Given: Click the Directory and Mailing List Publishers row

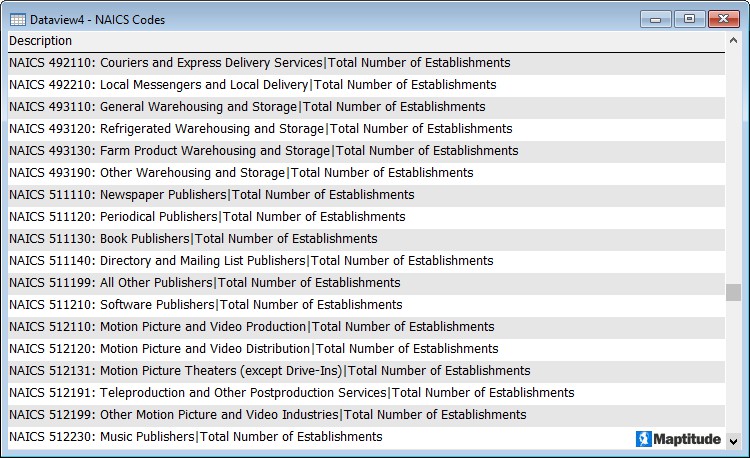Looking at the screenshot, I should [251, 261].
